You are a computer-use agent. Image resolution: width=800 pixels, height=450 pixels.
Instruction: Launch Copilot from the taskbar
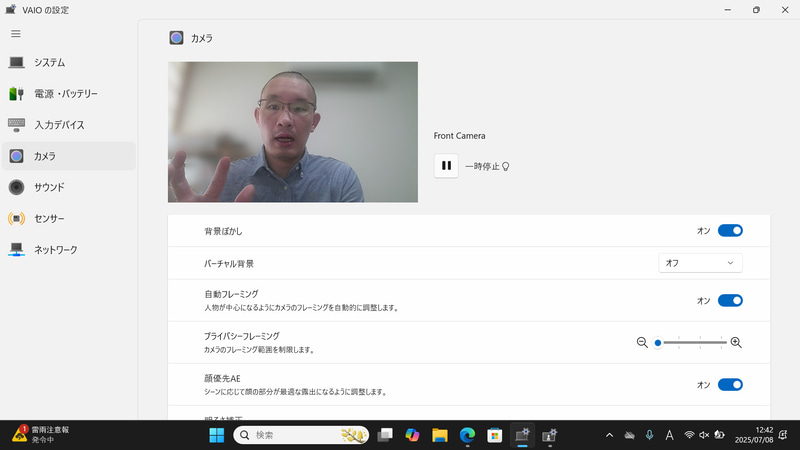click(412, 435)
